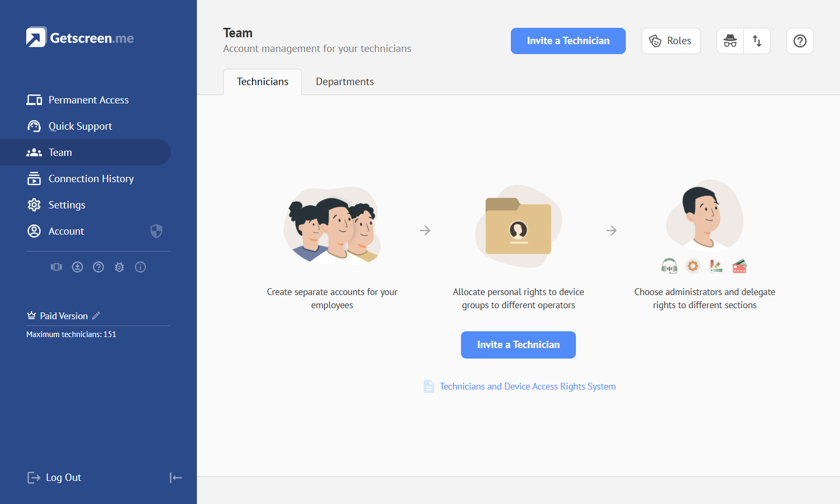Click the Roles button
The height and width of the screenshot is (504, 840).
click(671, 41)
